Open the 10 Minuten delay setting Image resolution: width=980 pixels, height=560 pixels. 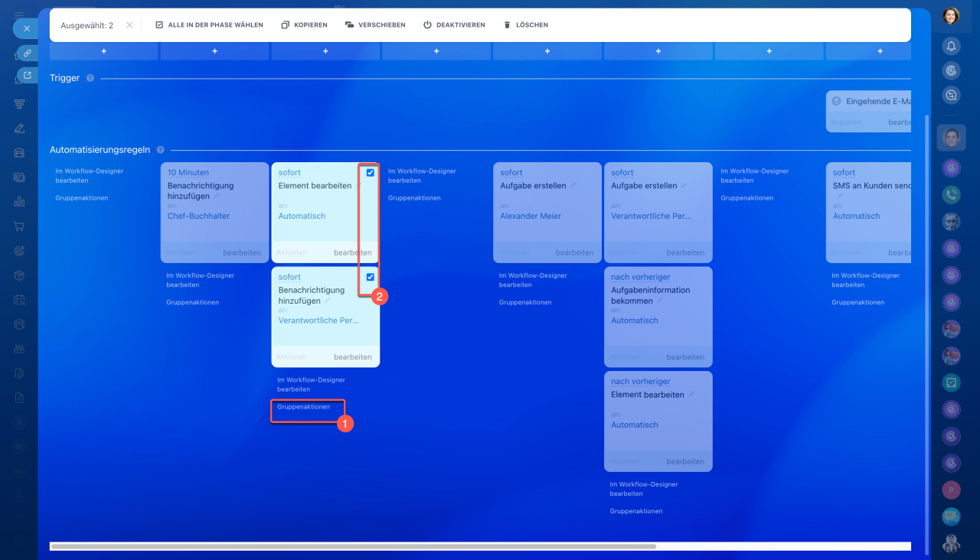tap(188, 173)
